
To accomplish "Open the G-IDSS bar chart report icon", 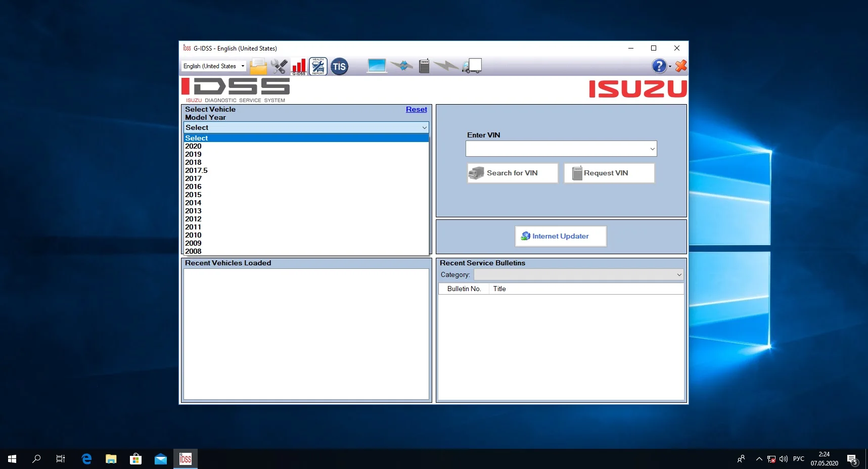I will pyautogui.click(x=299, y=66).
